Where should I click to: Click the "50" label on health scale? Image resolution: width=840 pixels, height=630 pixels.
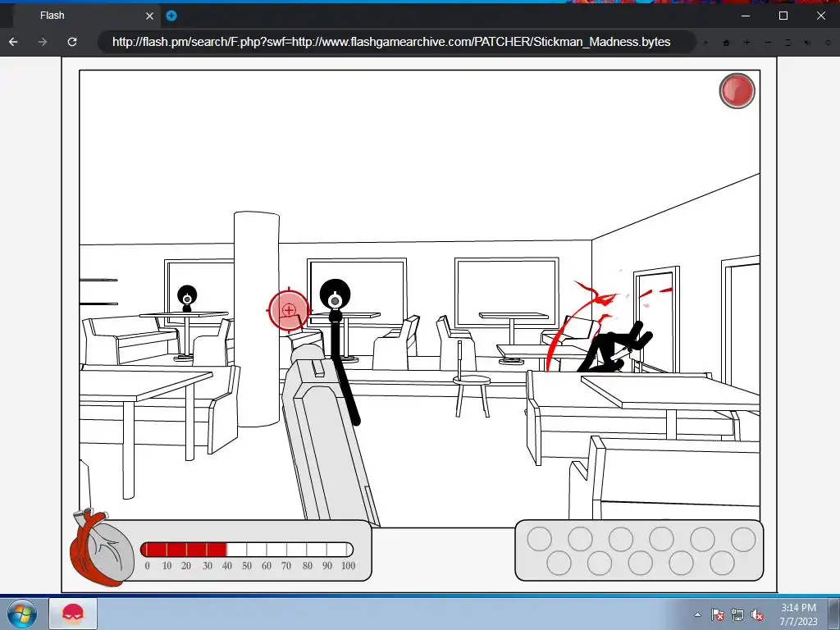[x=247, y=566]
